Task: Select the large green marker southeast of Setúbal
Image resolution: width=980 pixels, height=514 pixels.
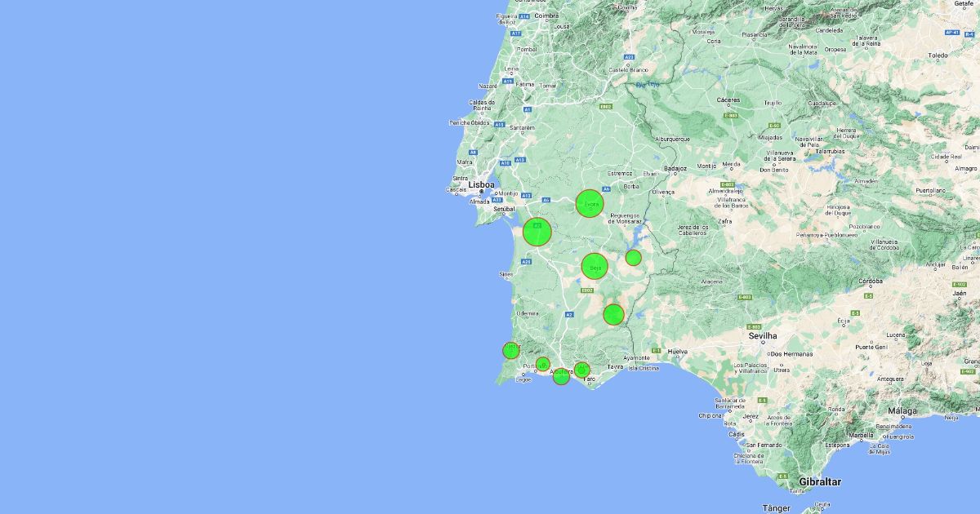Action: point(537,233)
